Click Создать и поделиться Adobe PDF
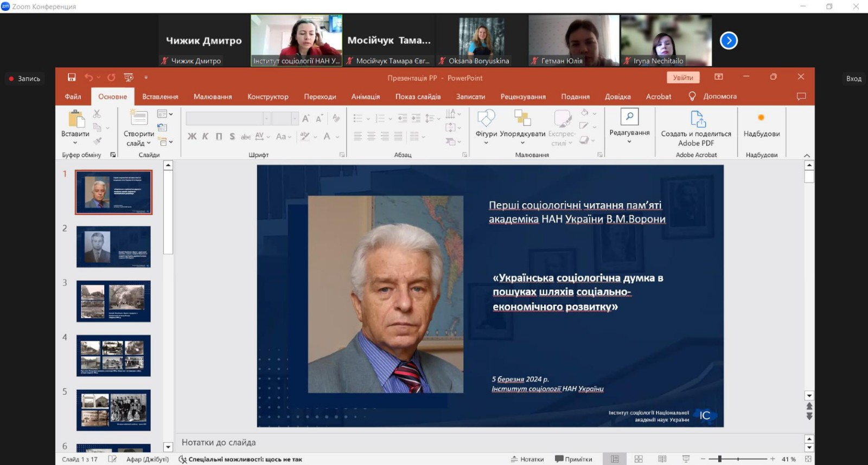This screenshot has height=465, width=868. pos(696,128)
